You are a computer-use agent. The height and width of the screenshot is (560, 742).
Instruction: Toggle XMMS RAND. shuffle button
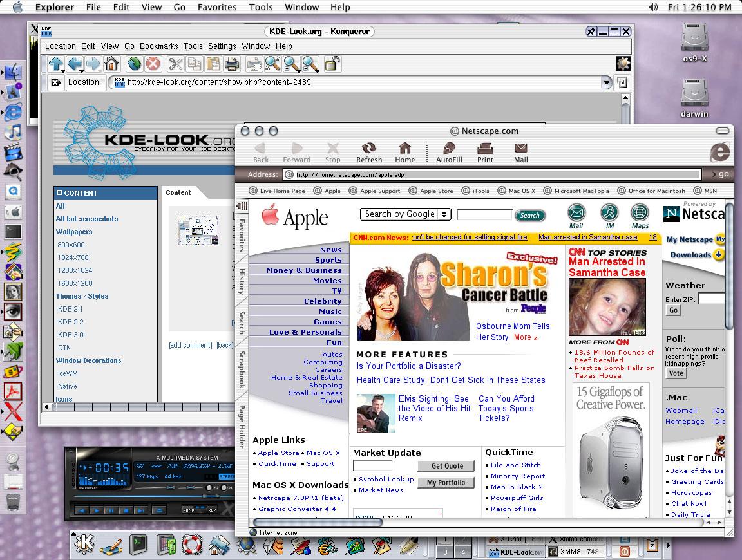click(191, 510)
